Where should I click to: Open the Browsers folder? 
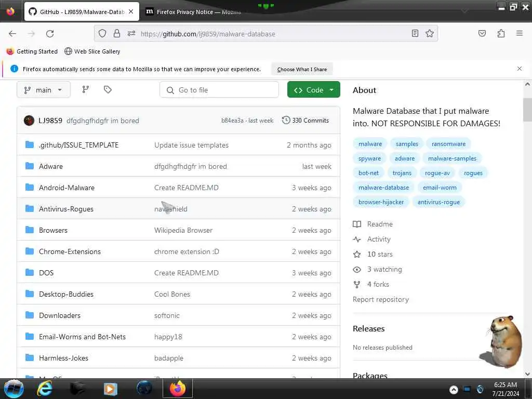(x=54, y=230)
